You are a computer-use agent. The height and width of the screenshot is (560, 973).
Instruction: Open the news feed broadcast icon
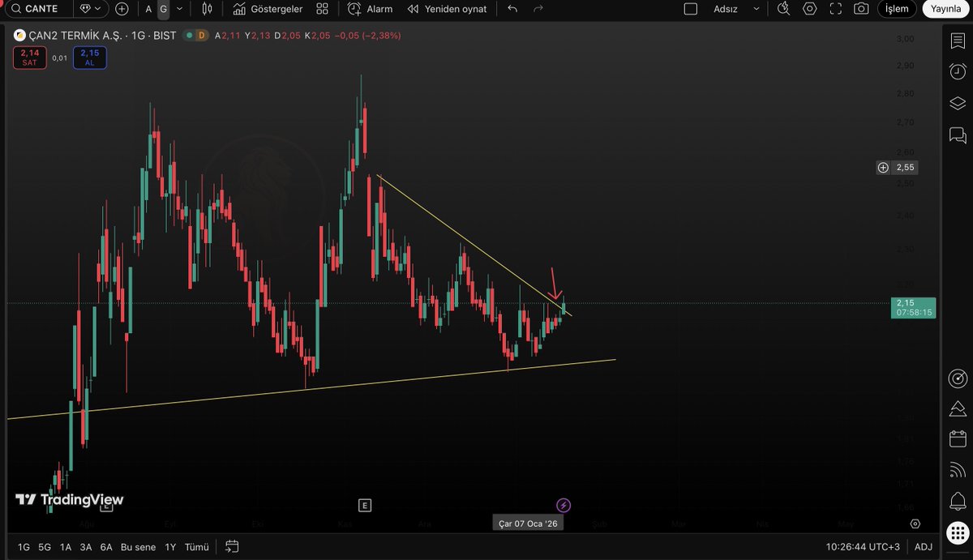click(x=958, y=469)
